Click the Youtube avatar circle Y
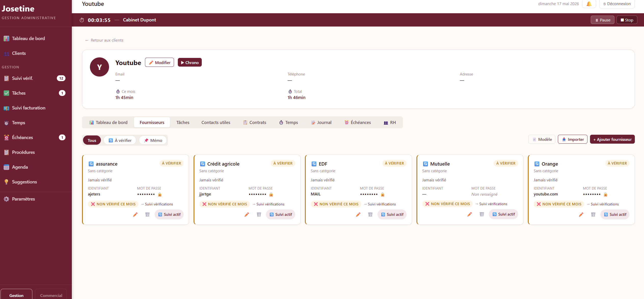Screen dimensions: 644x299 tap(99, 67)
